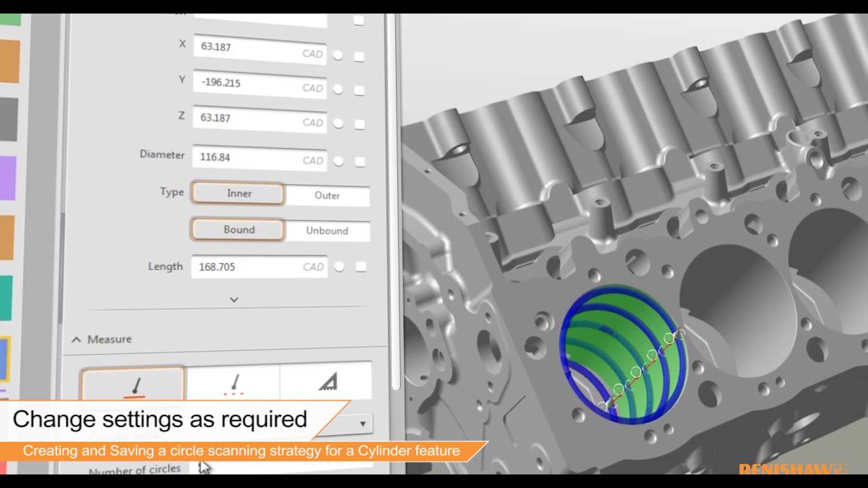Choose the Bound option
Screen dimensions: 868x488
238,229
